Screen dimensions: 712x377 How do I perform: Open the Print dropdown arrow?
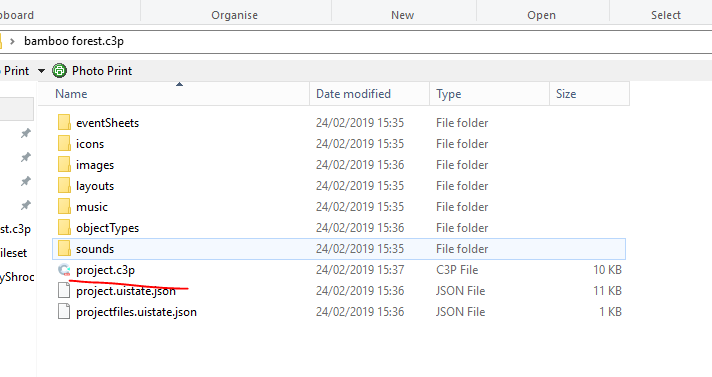41,71
